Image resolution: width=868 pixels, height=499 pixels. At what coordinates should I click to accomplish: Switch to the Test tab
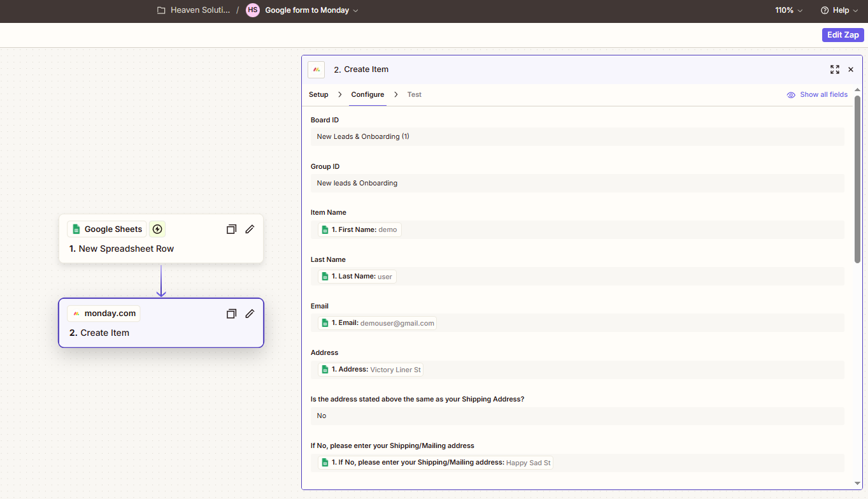click(x=415, y=94)
